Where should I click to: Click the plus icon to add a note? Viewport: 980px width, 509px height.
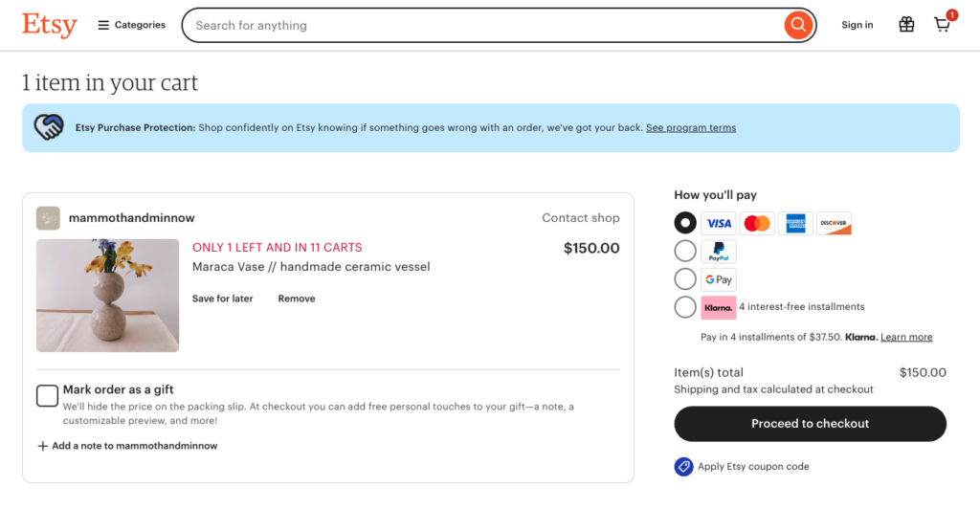coord(42,446)
